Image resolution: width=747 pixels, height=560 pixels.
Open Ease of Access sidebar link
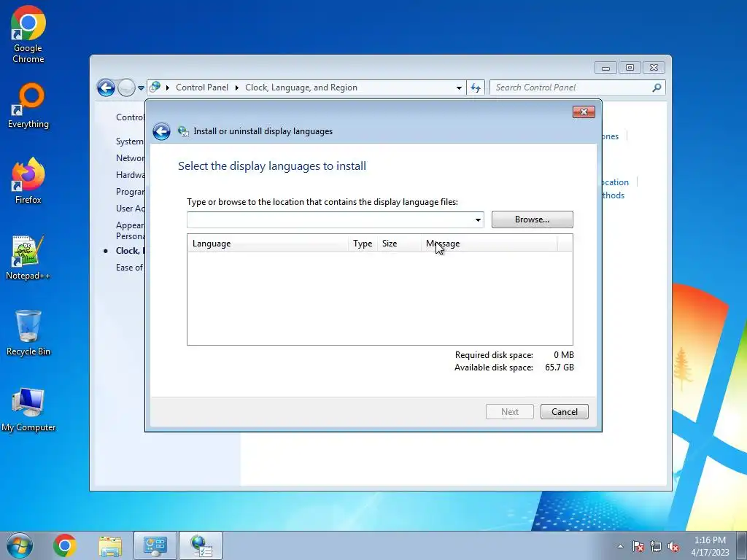point(130,268)
